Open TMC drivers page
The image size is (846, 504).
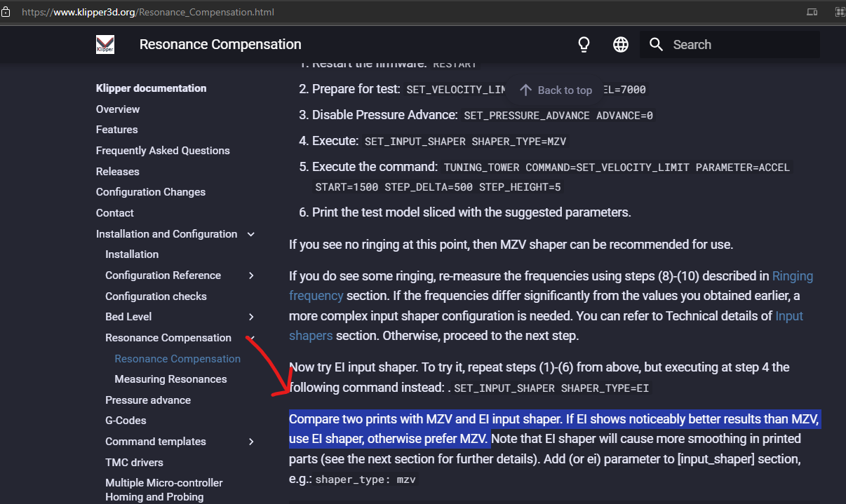click(134, 463)
